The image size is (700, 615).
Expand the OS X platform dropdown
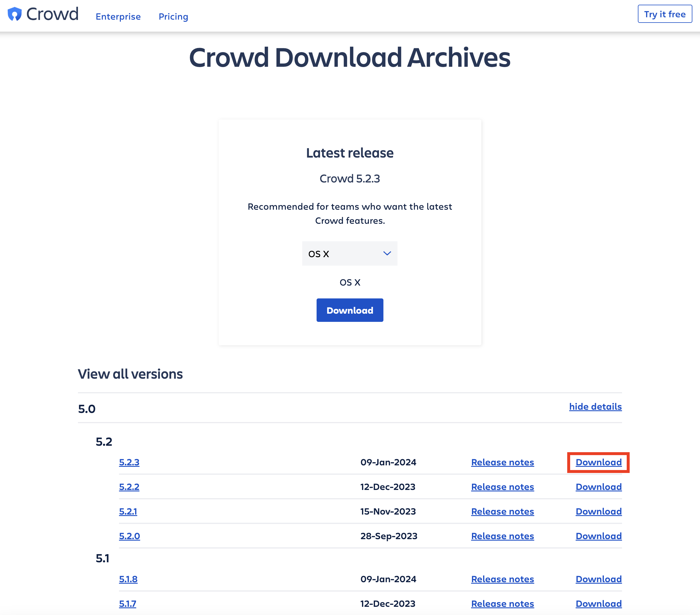point(349,254)
